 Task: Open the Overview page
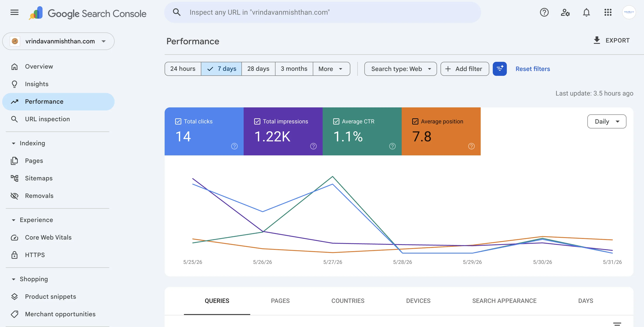coord(58,67)
